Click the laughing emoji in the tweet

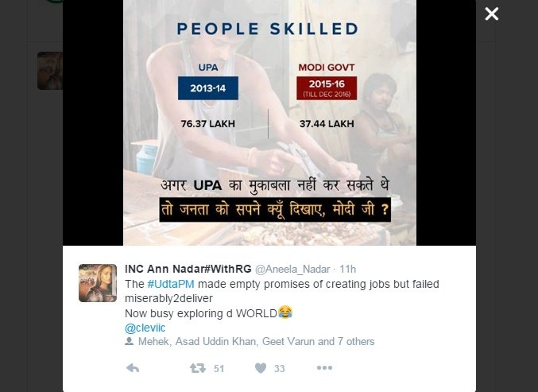[x=285, y=312]
